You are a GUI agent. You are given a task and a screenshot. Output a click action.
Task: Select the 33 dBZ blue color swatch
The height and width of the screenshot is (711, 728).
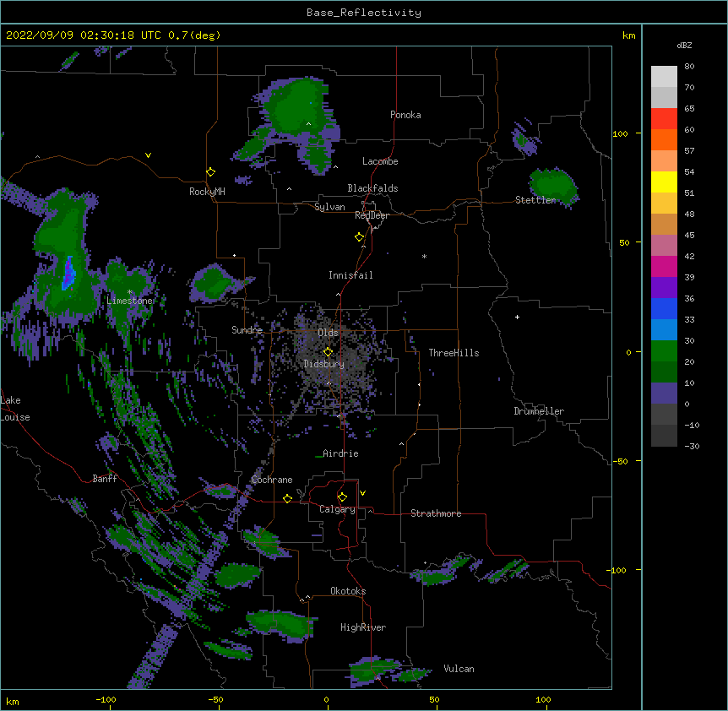pyautogui.click(x=664, y=308)
